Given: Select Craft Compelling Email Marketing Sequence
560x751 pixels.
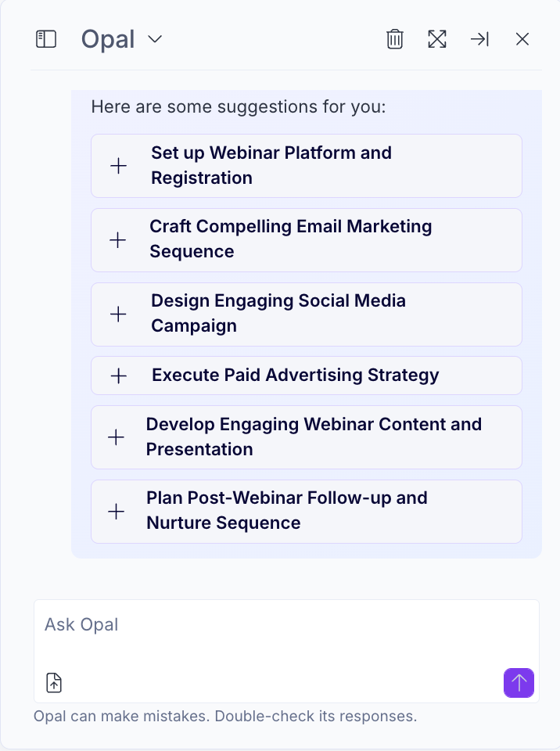Looking at the screenshot, I should 307,240.
